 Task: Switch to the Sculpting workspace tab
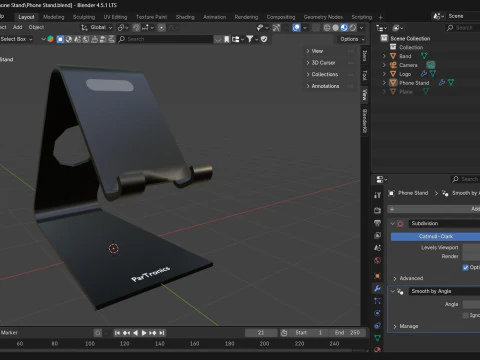click(84, 17)
